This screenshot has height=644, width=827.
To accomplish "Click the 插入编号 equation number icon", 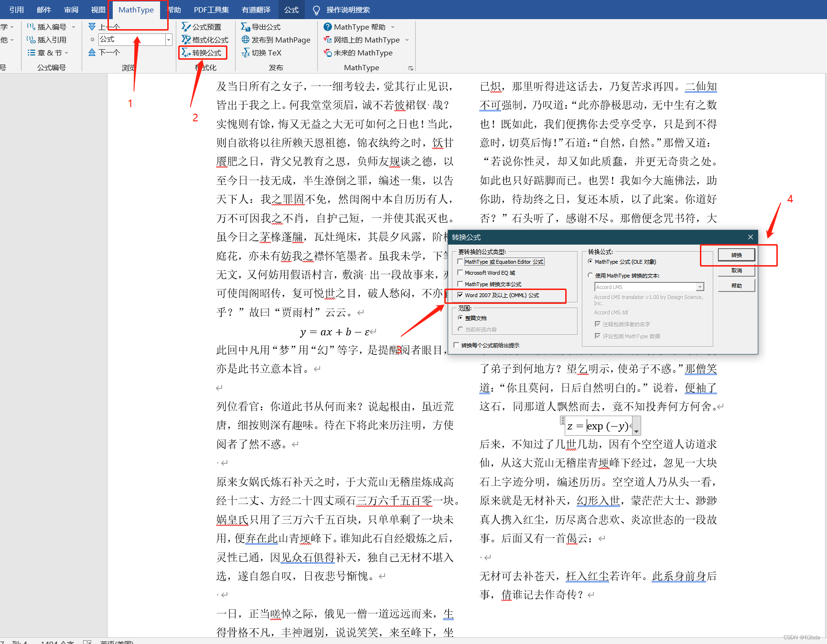I will pyautogui.click(x=31, y=27).
